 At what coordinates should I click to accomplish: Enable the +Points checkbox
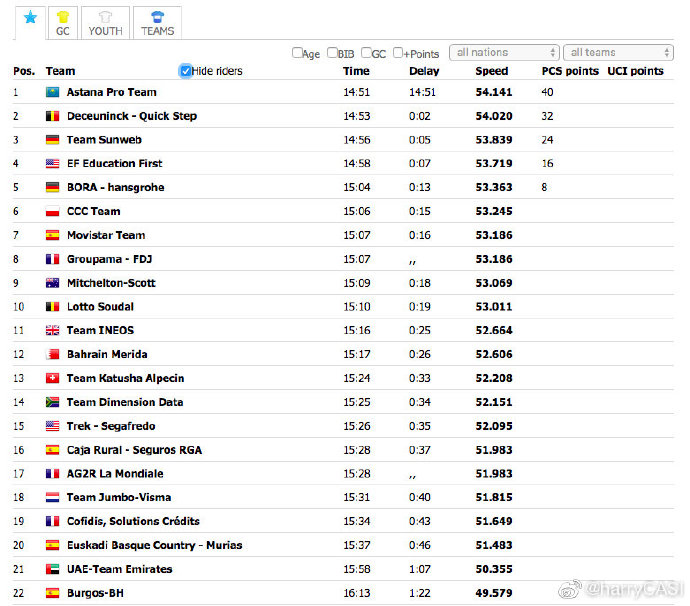pyautogui.click(x=398, y=53)
